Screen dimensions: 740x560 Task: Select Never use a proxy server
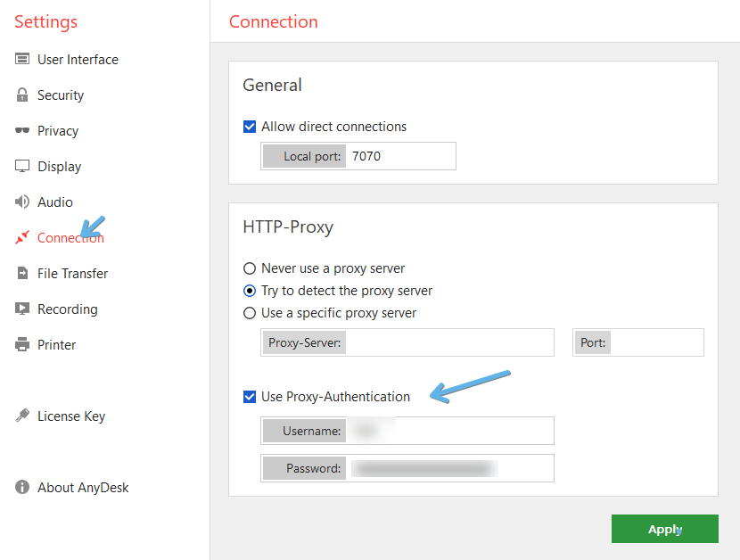click(250, 268)
